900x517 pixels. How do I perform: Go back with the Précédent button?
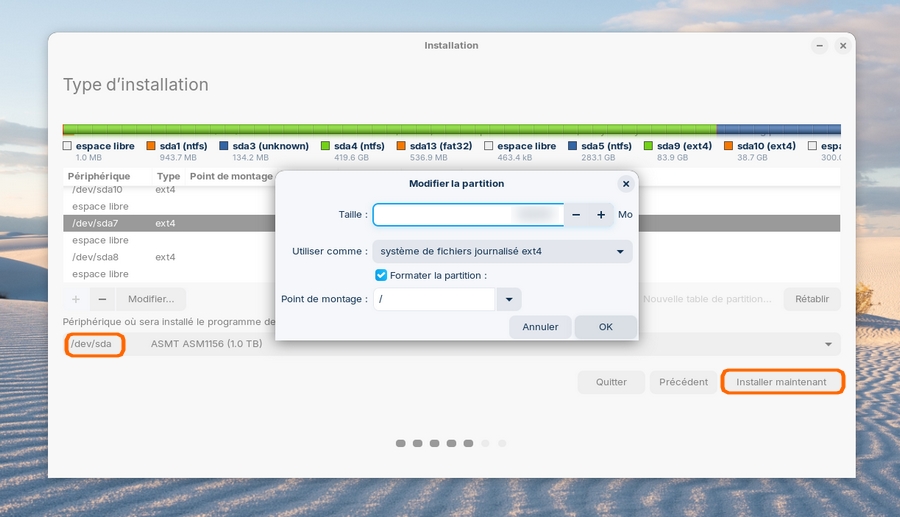(684, 382)
